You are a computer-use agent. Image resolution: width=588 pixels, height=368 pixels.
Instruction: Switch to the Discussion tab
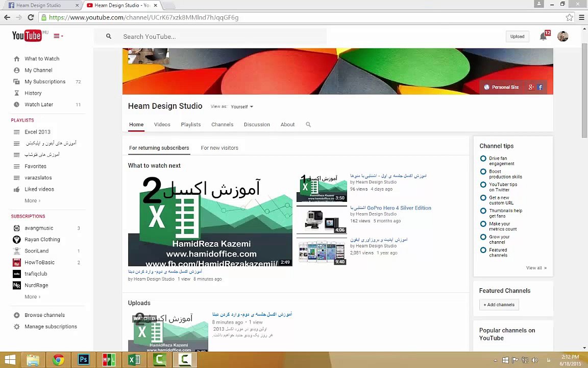click(x=257, y=125)
